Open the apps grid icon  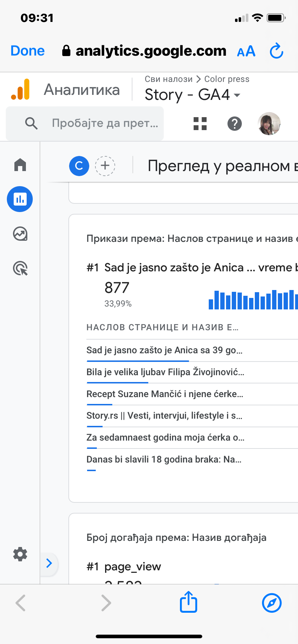point(200,124)
